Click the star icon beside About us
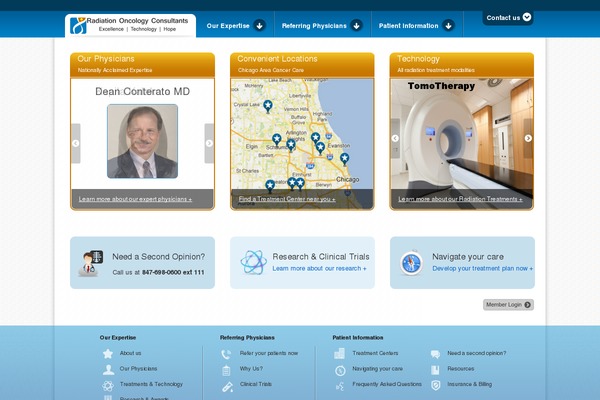Viewport: 600px width, 400px height. click(x=108, y=354)
